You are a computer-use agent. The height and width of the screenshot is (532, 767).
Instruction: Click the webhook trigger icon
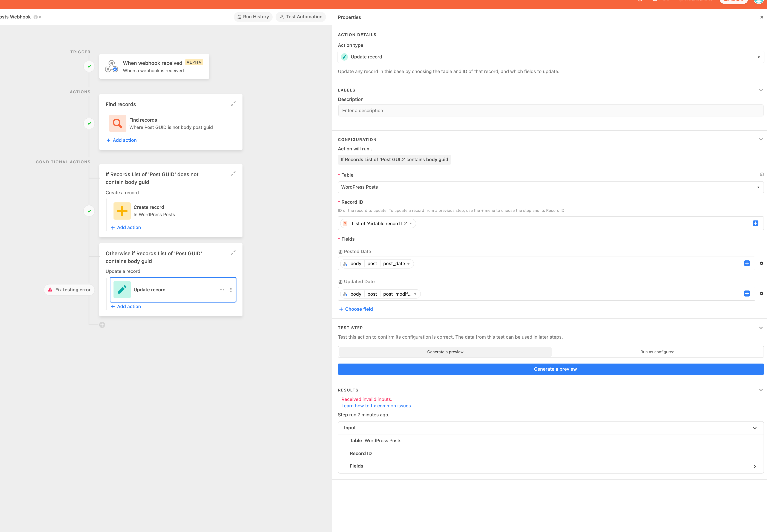111,66
